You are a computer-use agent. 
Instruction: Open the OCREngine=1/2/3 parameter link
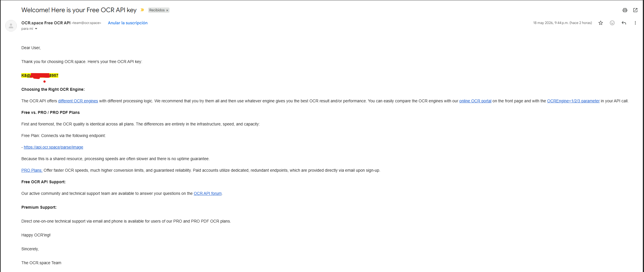pyautogui.click(x=573, y=101)
